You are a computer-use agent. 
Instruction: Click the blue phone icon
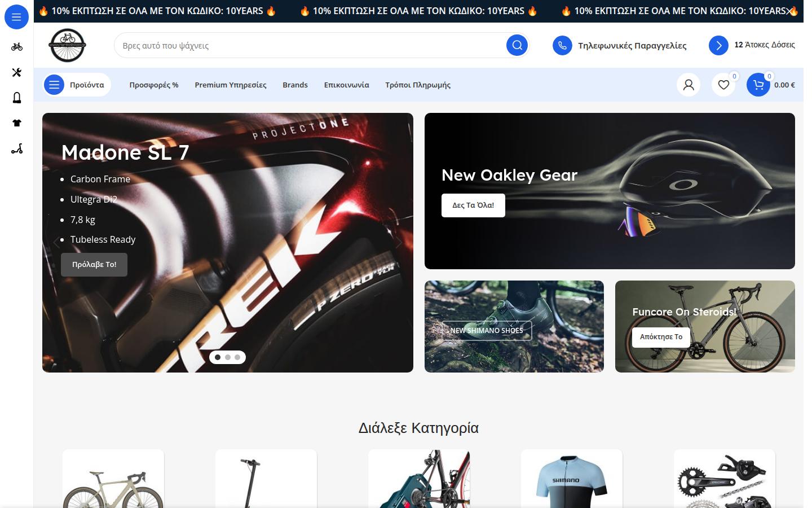pyautogui.click(x=562, y=45)
